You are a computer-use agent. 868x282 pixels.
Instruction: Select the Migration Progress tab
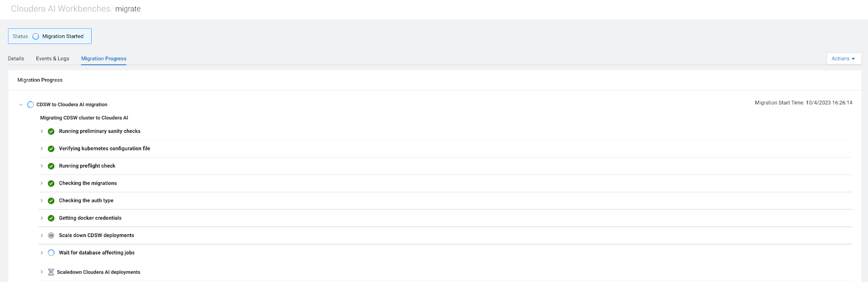point(104,59)
